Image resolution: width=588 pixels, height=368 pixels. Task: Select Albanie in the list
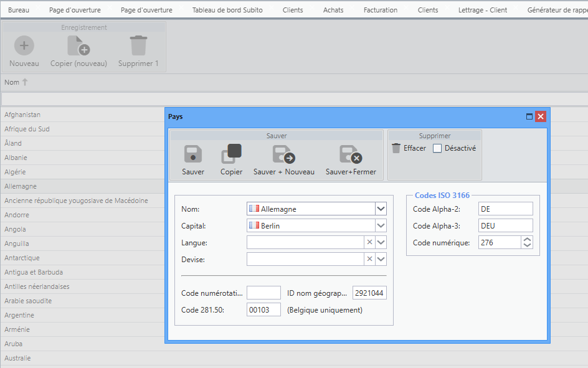(x=16, y=158)
